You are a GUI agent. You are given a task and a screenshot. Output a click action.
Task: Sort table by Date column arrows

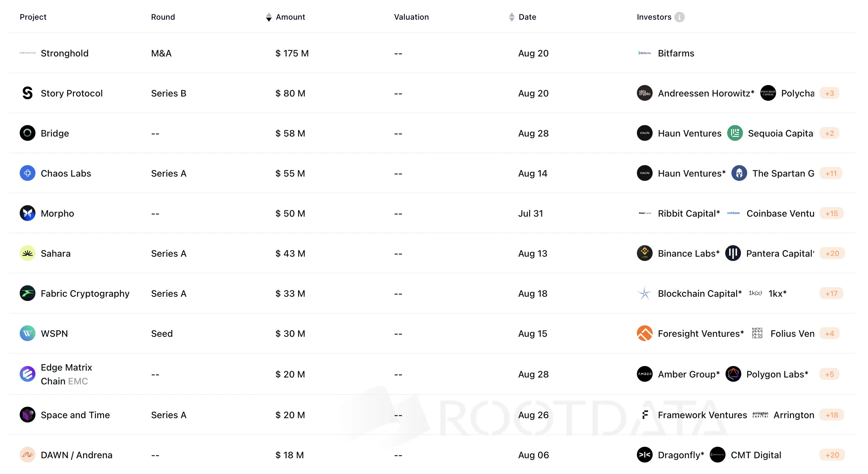[511, 17]
